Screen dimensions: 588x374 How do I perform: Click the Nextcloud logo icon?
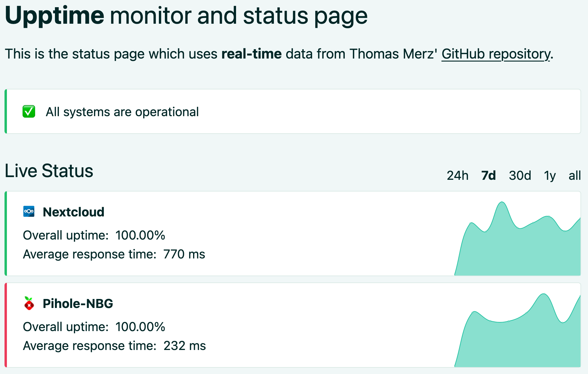(29, 212)
